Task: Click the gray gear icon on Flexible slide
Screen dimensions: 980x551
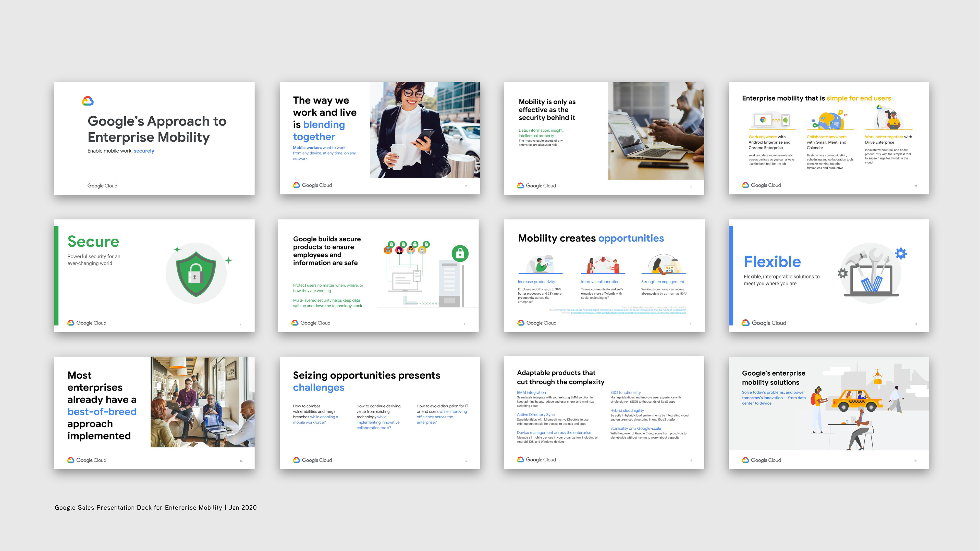Action: click(x=843, y=273)
